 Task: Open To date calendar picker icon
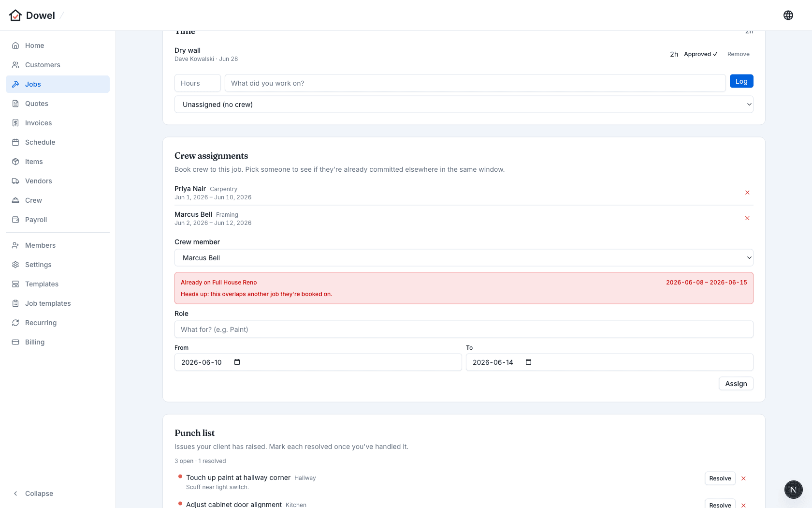[528, 362]
